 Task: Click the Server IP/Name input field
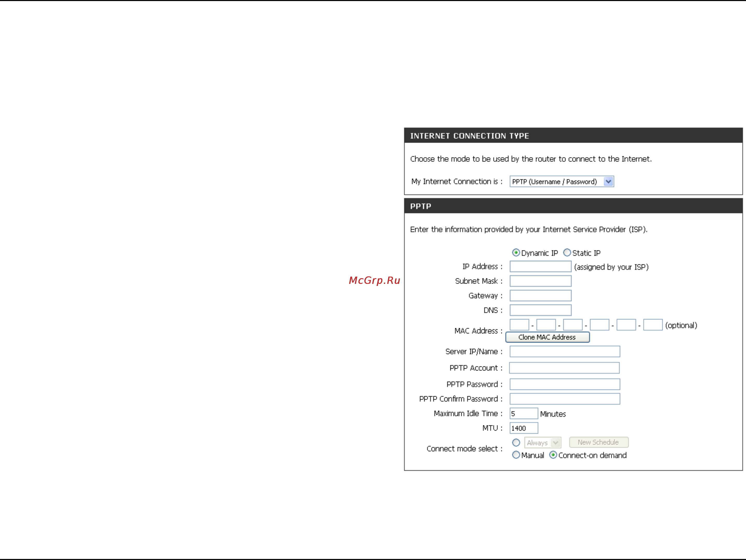point(565,351)
